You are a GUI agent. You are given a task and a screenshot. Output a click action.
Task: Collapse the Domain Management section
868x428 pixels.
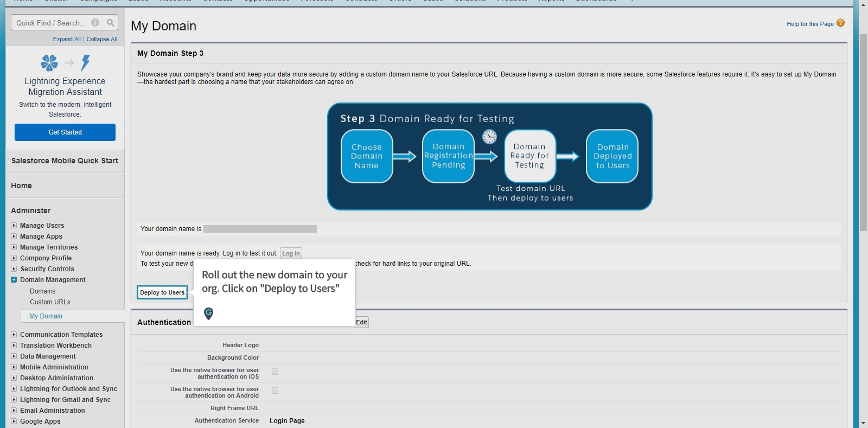click(14, 279)
